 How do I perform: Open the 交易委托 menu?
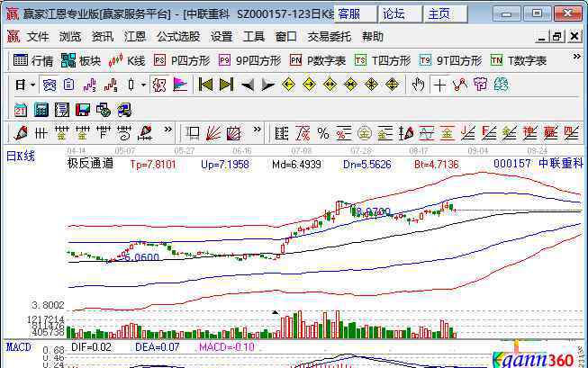pyautogui.click(x=330, y=37)
